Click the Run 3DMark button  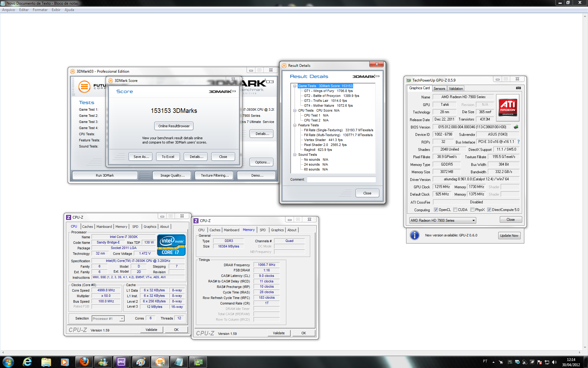point(105,175)
